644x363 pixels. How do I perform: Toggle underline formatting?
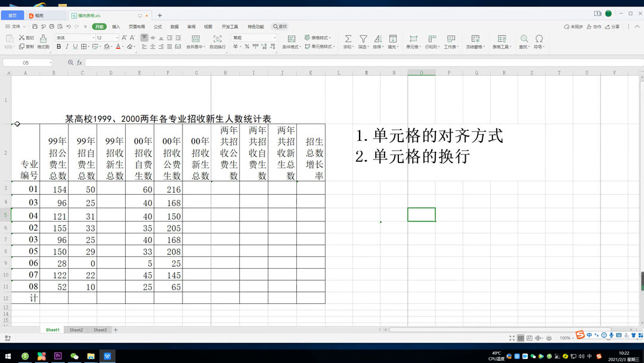75,47
